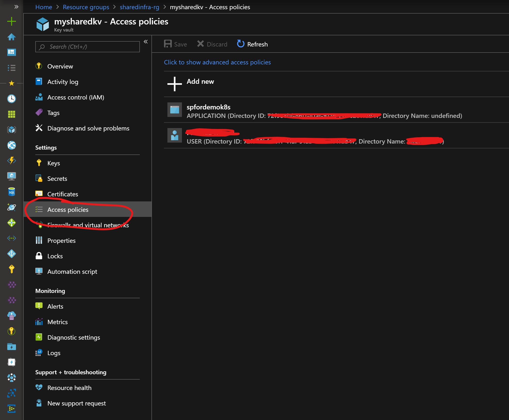Open SQL databases icon in left rail
The image size is (509, 420).
[11, 192]
